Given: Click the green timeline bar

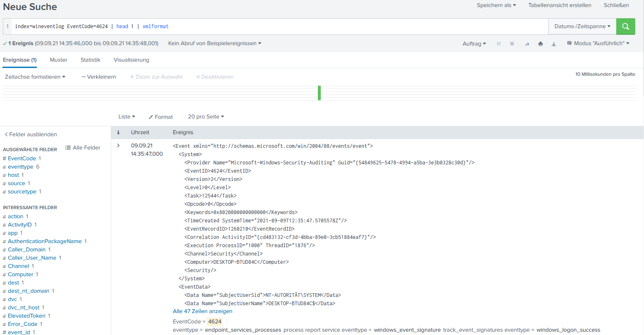Looking at the screenshot, I should click(320, 93).
